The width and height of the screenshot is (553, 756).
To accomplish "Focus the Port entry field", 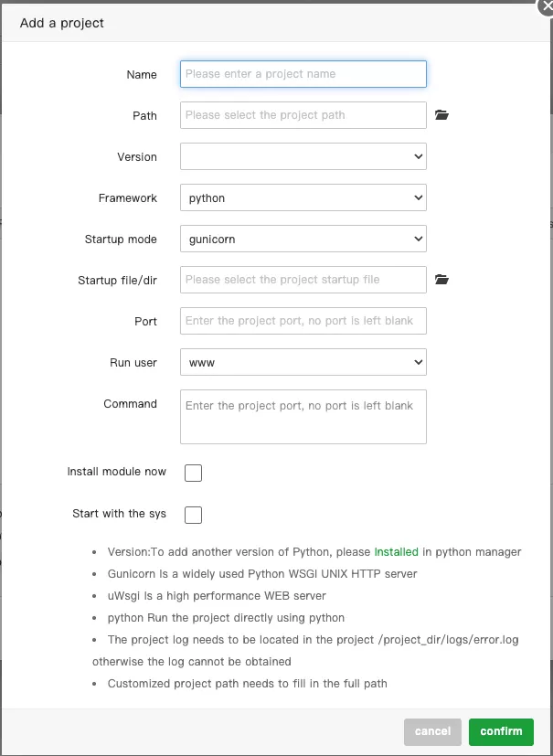I will coord(303,320).
